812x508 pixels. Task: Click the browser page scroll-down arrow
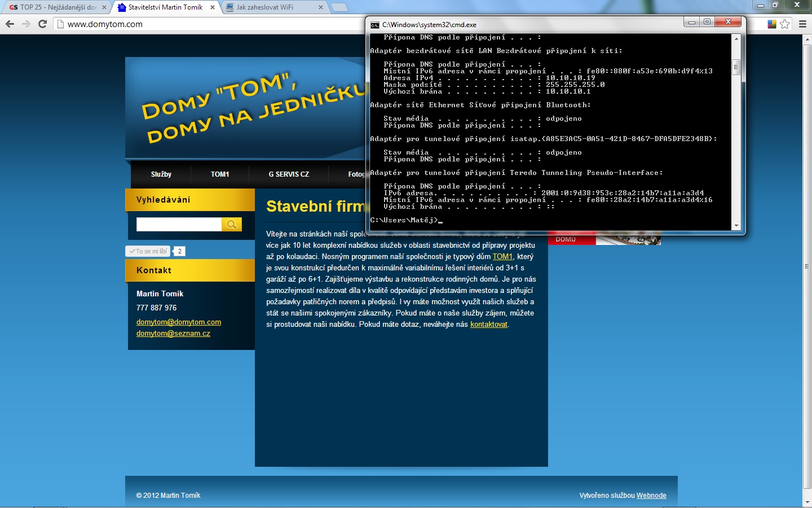click(x=807, y=502)
